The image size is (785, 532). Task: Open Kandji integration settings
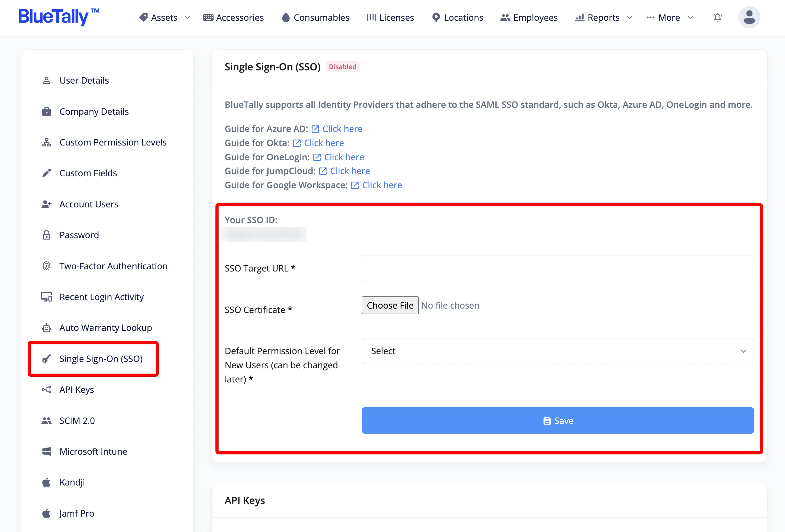(x=72, y=482)
